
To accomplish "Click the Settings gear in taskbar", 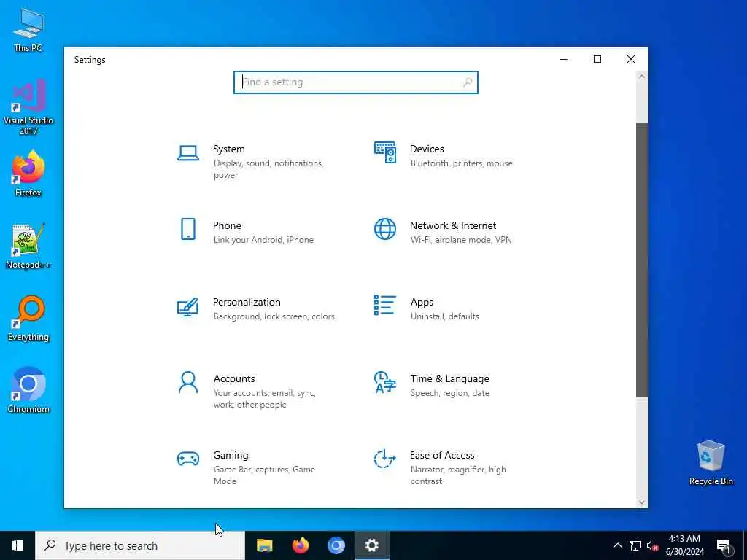I will pos(371,545).
